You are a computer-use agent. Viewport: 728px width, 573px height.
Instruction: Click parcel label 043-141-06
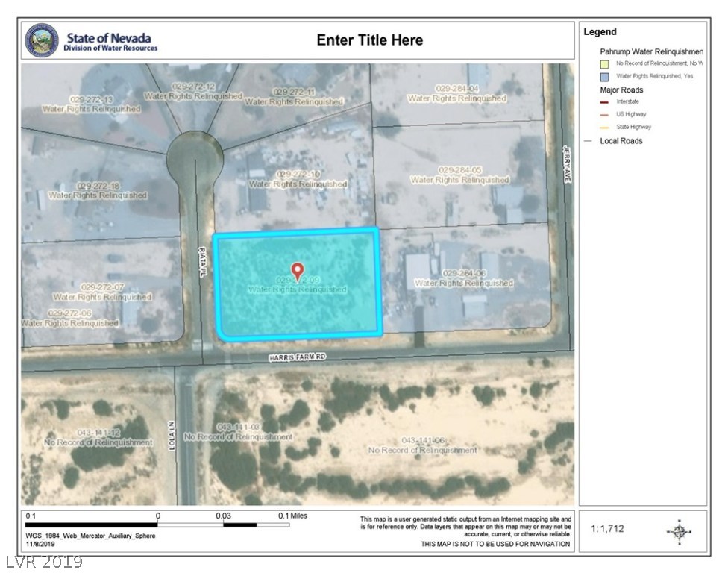click(423, 440)
